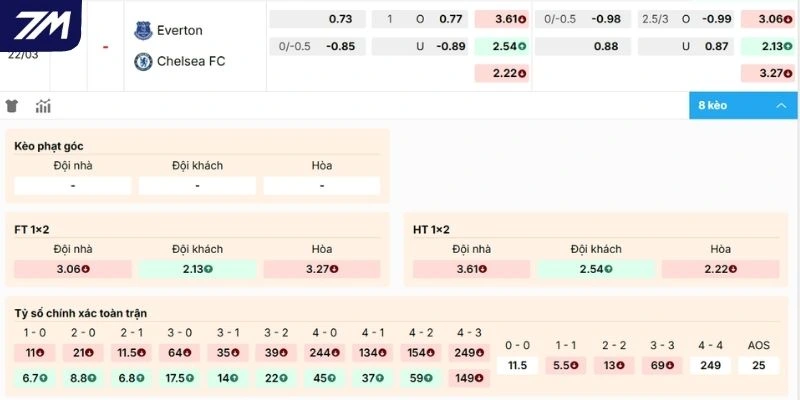Open the bar chart statistics icon
Image resolution: width=800 pixels, height=400 pixels.
coord(43,106)
